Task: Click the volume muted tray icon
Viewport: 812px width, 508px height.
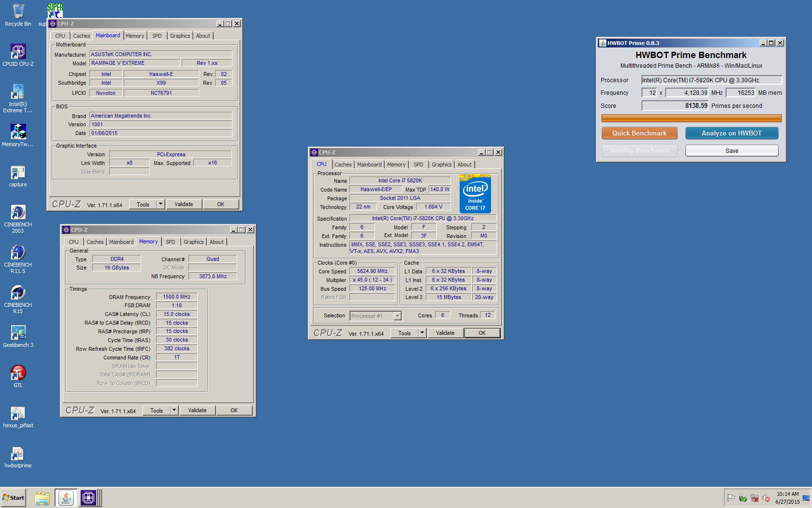Action: 766,498
